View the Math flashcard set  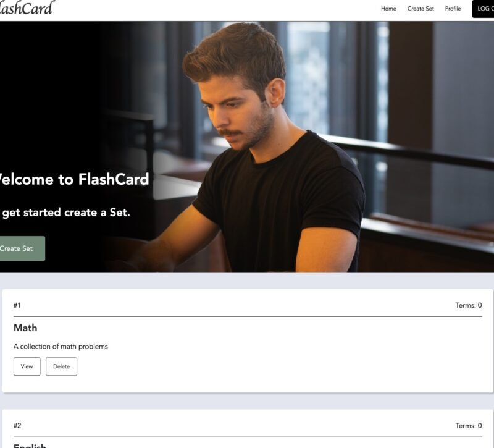27,366
